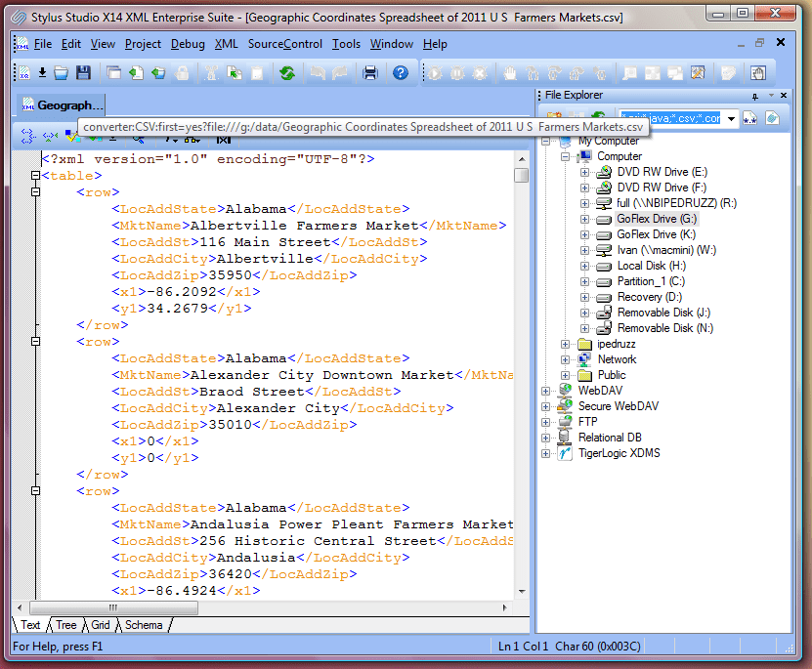The image size is (812, 669).
Task: Click the download arrow toolbar icon
Action: [x=42, y=73]
